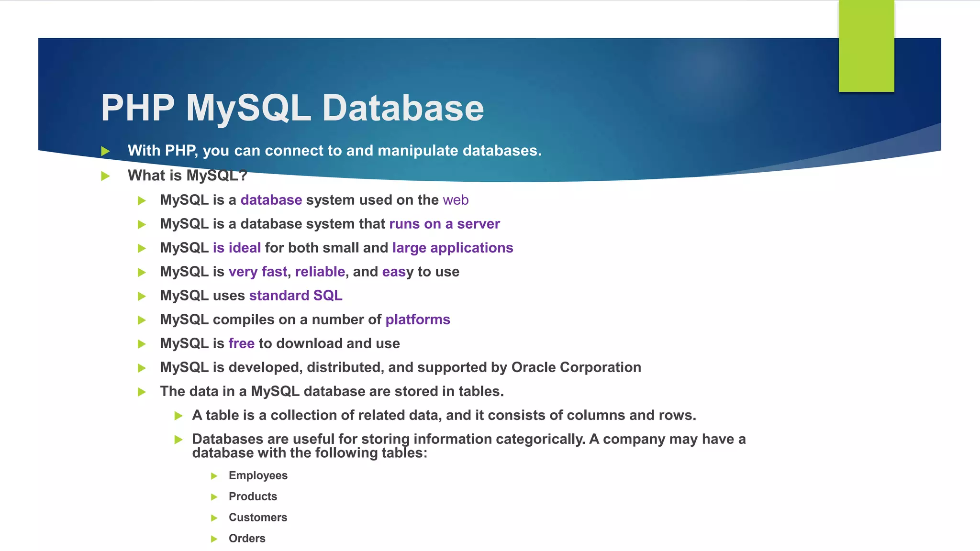Click the purple 'runs on a server' text
The image size is (980, 551).
(444, 224)
